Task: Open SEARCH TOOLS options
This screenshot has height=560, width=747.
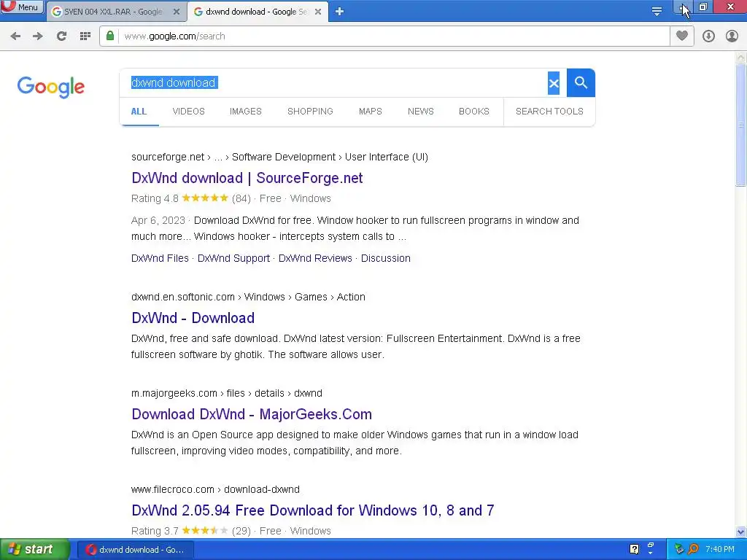Action: point(549,112)
